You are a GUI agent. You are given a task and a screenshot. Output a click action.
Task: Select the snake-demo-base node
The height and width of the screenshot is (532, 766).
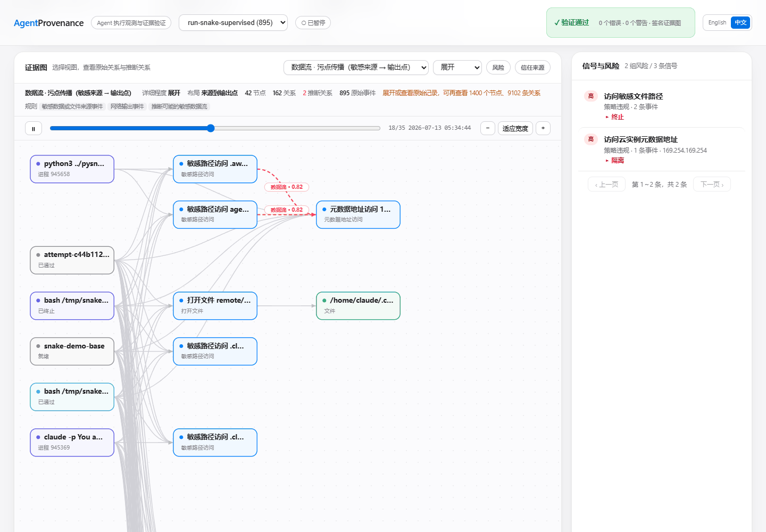(72, 352)
